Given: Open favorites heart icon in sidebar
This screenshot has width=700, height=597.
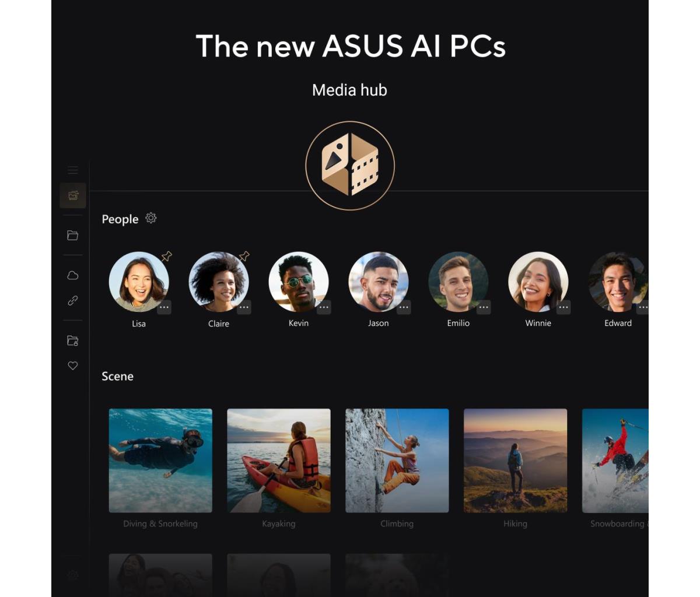Looking at the screenshot, I should click(73, 366).
